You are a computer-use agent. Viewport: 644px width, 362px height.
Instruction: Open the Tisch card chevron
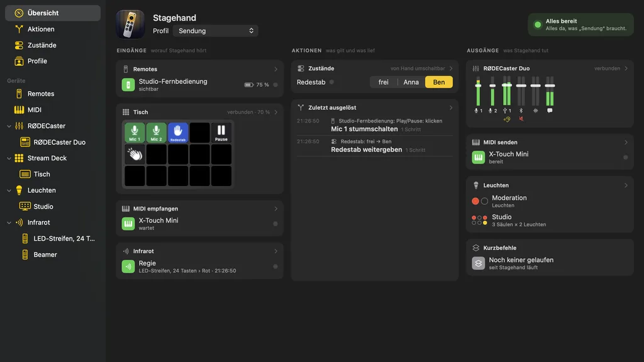[x=276, y=112]
